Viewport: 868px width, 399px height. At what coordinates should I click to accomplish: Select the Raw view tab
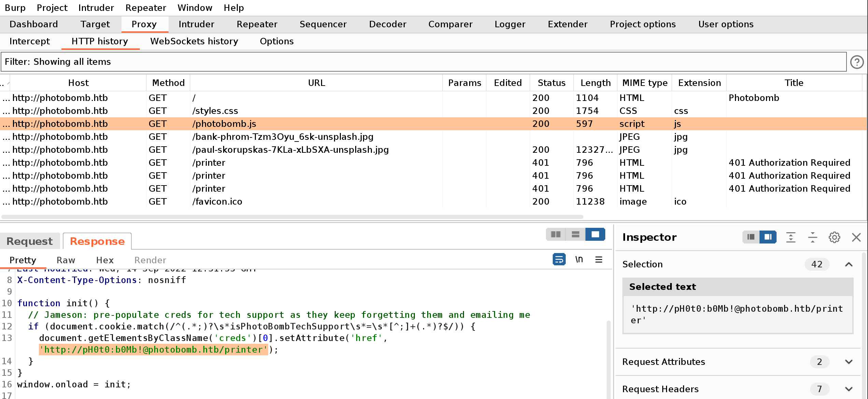tap(66, 260)
